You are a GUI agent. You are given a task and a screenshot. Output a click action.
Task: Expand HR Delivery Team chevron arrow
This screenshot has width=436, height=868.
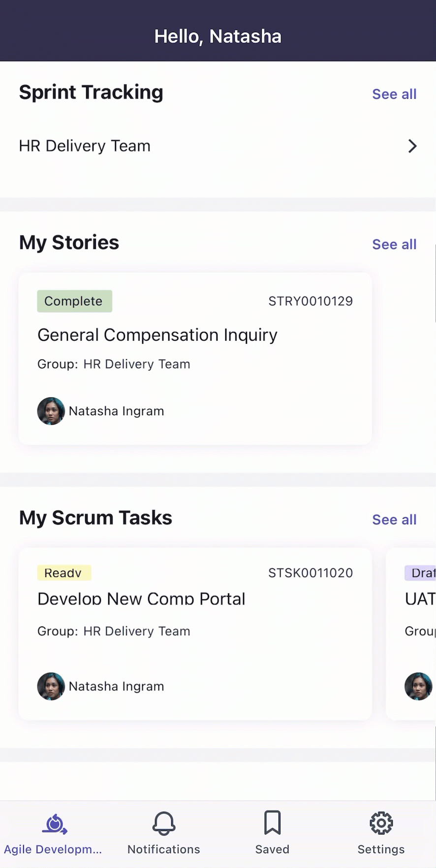click(x=412, y=146)
